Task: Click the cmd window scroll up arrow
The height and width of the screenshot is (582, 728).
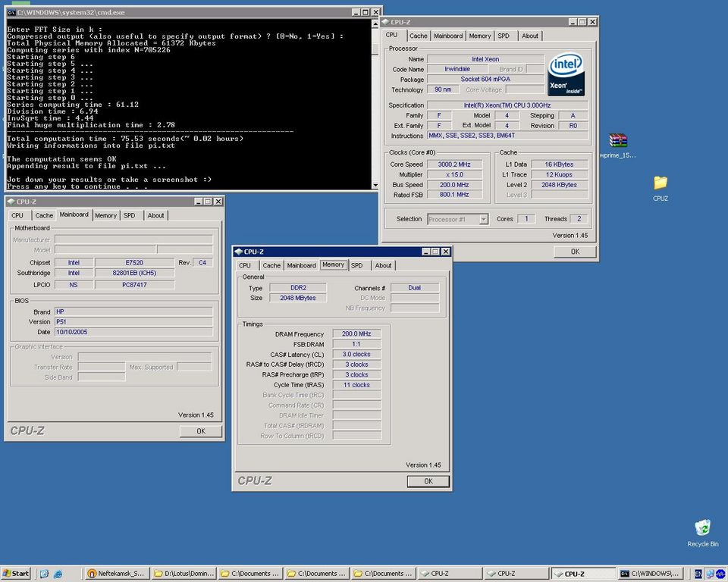Action: coord(375,23)
